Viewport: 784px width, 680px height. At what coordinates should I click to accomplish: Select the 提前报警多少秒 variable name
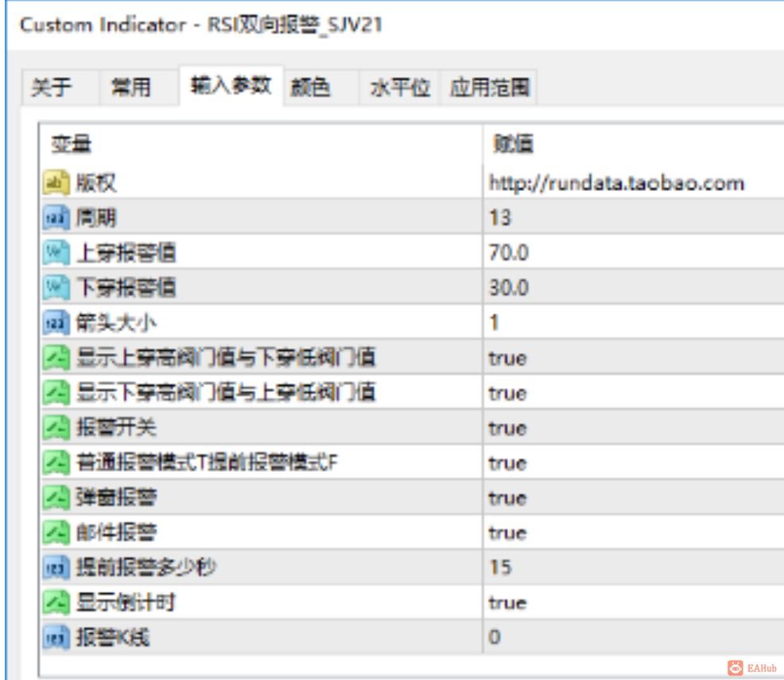point(146,568)
